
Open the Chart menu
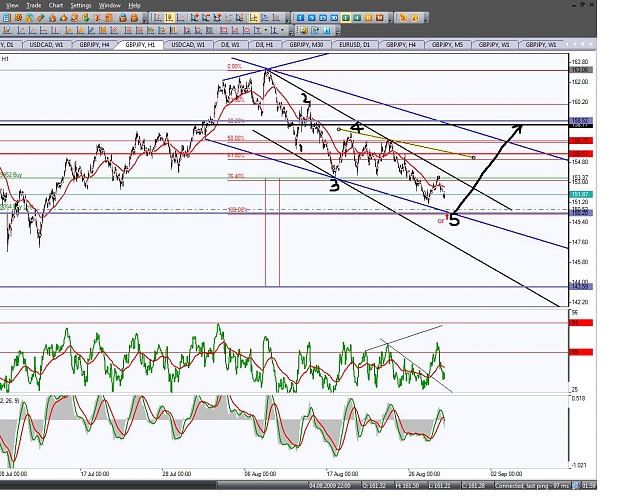tap(56, 5)
